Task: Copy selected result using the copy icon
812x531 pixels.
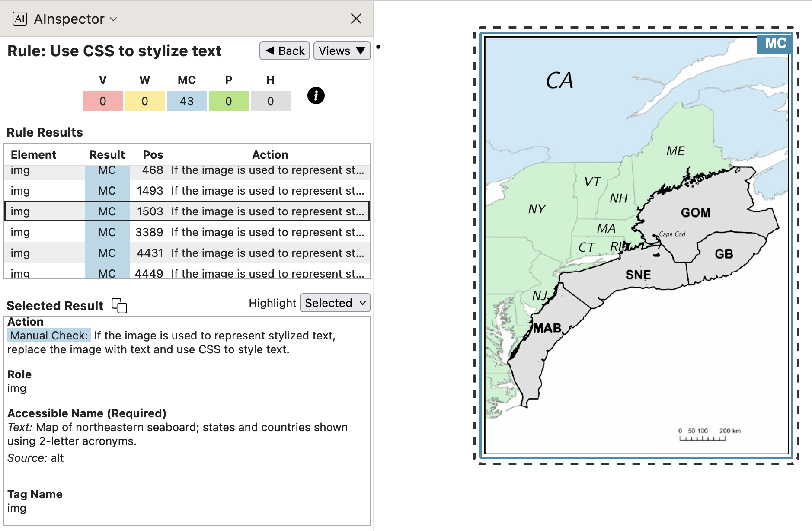Action: pyautogui.click(x=119, y=305)
